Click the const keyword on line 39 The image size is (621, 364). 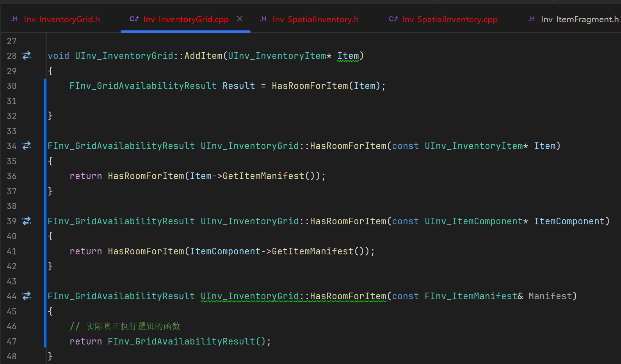[x=406, y=221]
